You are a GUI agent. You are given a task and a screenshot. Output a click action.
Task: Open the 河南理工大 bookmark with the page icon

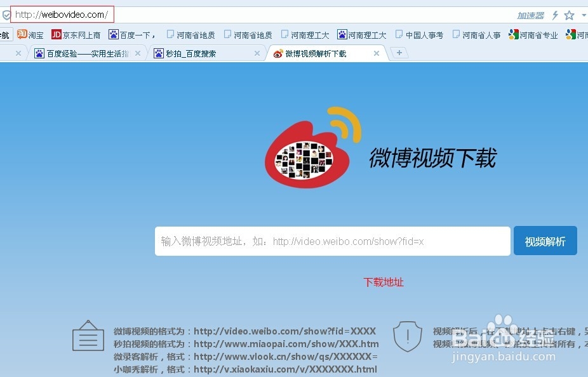(x=305, y=35)
